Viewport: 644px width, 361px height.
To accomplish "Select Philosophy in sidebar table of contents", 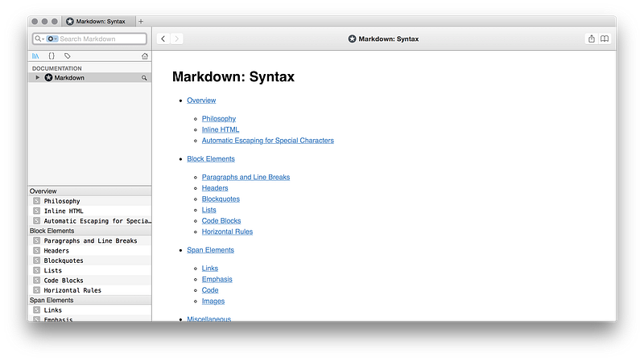I will [89, 201].
